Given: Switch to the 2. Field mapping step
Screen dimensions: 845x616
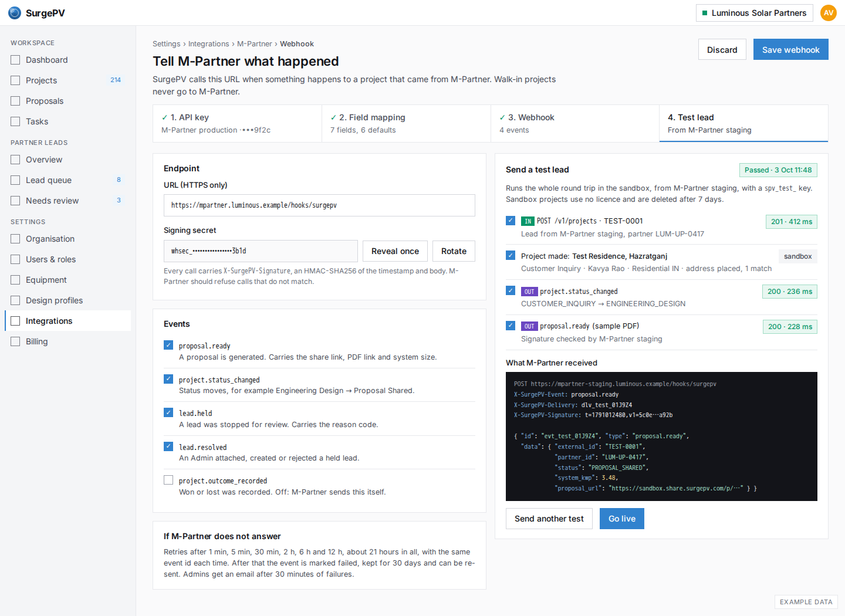Looking at the screenshot, I should pyautogui.click(x=406, y=123).
